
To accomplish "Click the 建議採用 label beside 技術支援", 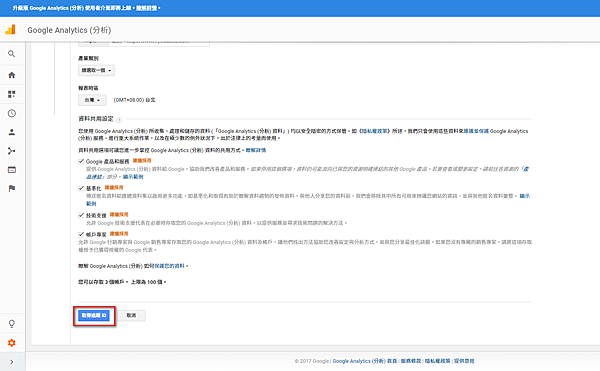I will click(119, 215).
